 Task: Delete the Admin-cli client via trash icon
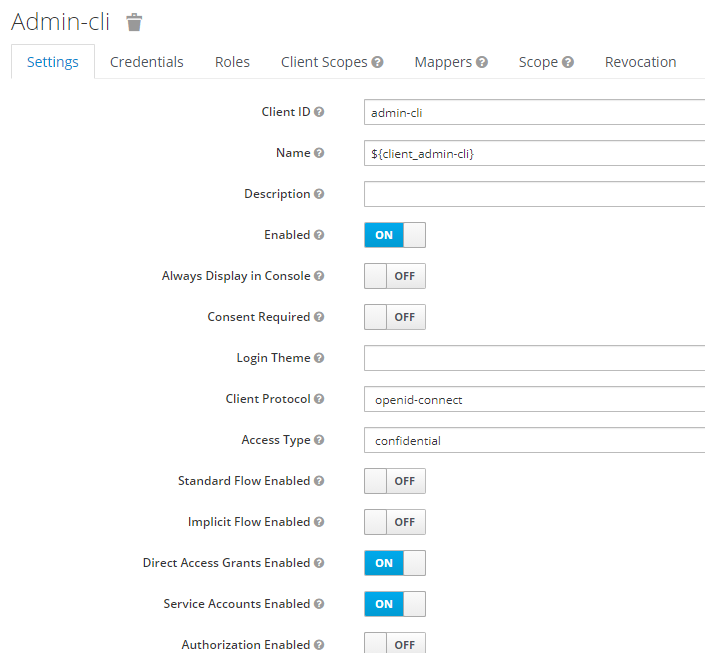tap(134, 22)
